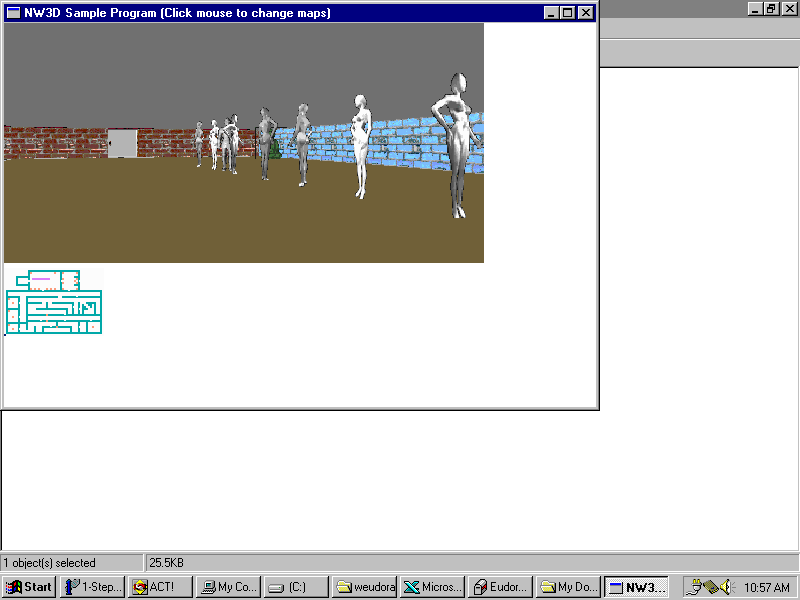Click the speaker volume tray icon
800x600 pixels.
[727, 587]
